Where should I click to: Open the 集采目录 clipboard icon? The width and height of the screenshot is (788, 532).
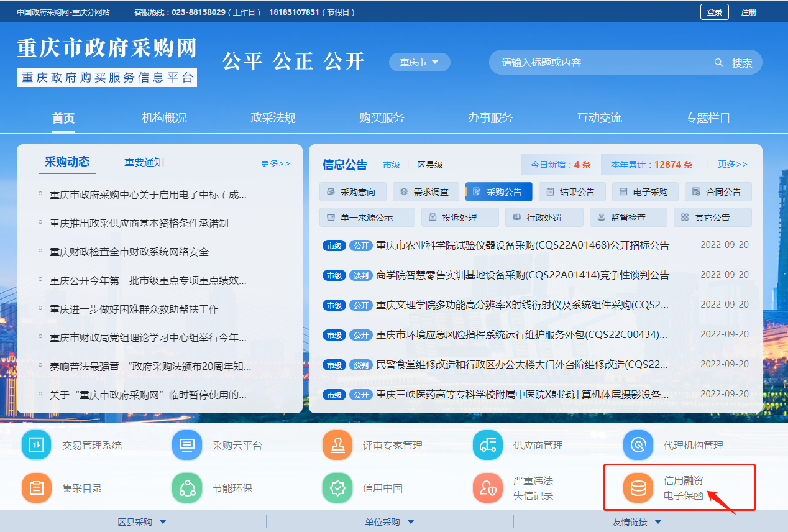(x=36, y=488)
